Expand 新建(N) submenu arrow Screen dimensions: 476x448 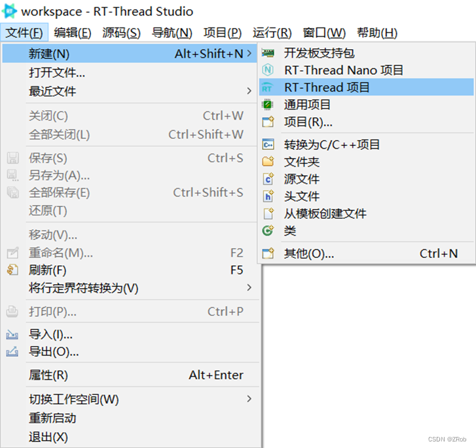click(x=249, y=54)
